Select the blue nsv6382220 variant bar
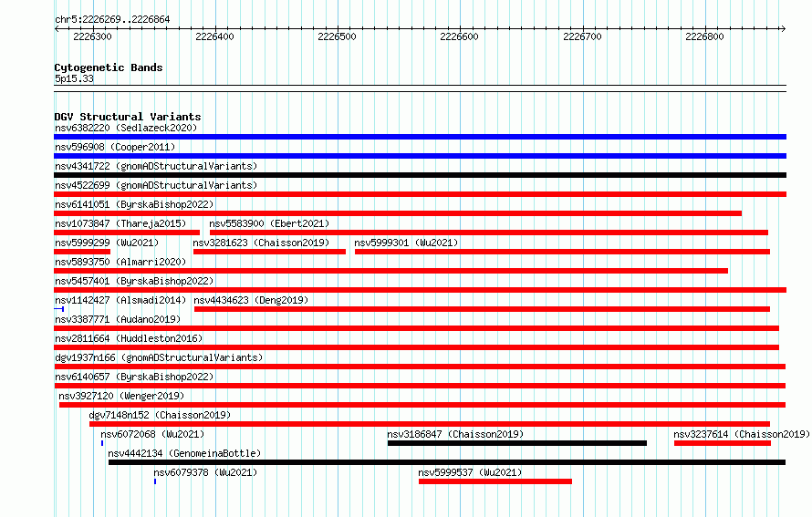Image resolution: width=812 pixels, height=517 pixels. [420, 137]
